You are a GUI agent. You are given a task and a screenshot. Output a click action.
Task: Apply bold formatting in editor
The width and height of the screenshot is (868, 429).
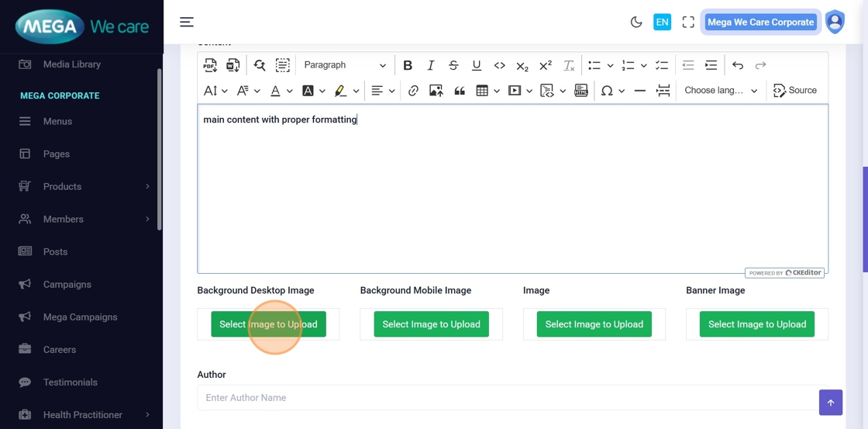(408, 65)
